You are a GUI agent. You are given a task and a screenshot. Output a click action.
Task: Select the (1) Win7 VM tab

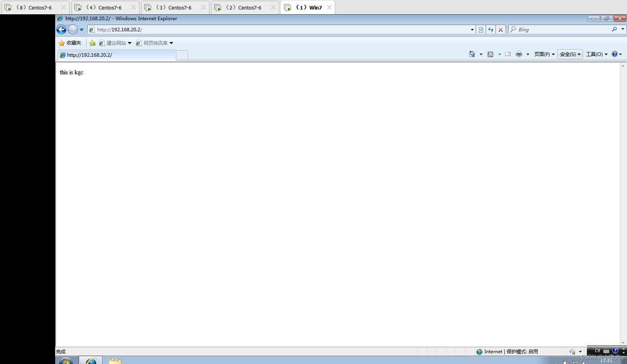pyautogui.click(x=308, y=8)
